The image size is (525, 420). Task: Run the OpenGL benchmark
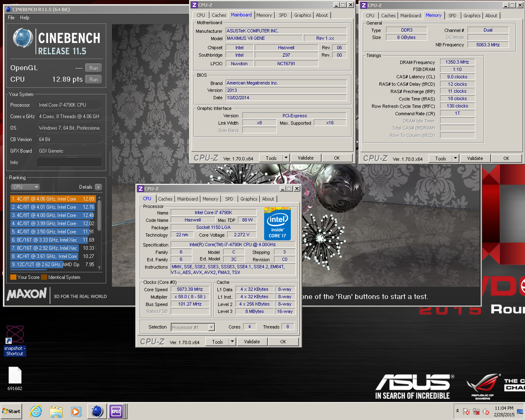94,68
